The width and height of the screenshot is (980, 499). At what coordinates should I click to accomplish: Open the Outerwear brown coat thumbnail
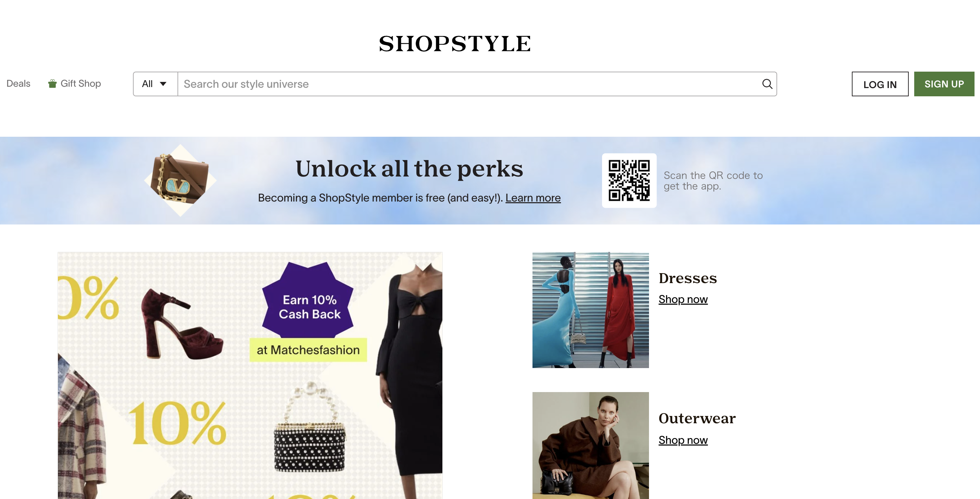pyautogui.click(x=590, y=445)
